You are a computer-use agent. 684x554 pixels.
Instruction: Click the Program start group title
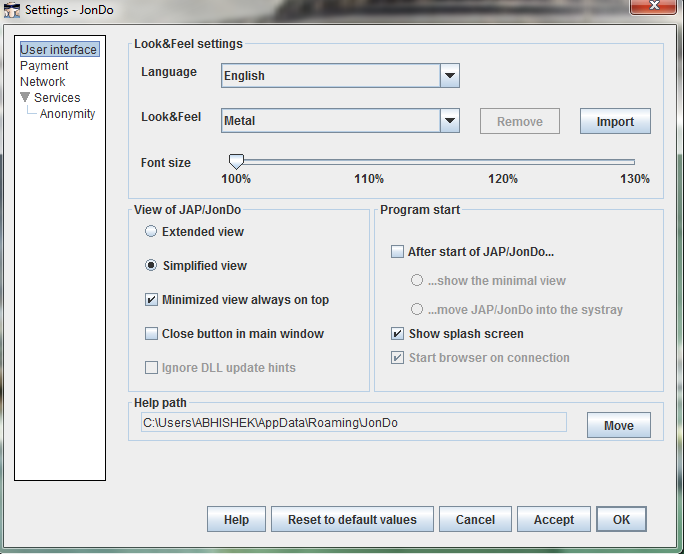(420, 210)
